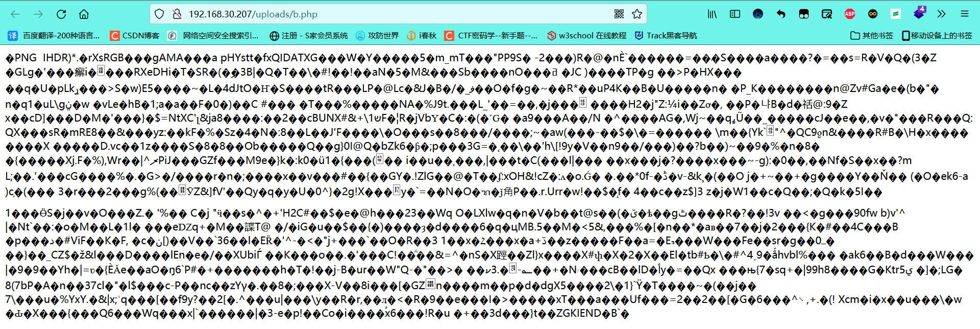
Task: Click the undo arrow extension button
Action: pos(781,14)
